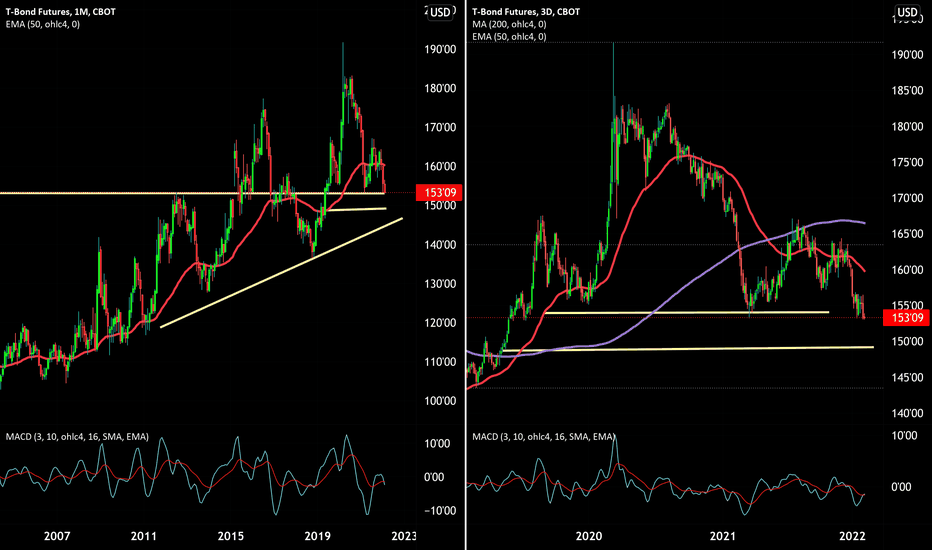Image resolution: width=932 pixels, height=550 pixels.
Task: Click 110'00 on left price scale
Action: click(440, 362)
